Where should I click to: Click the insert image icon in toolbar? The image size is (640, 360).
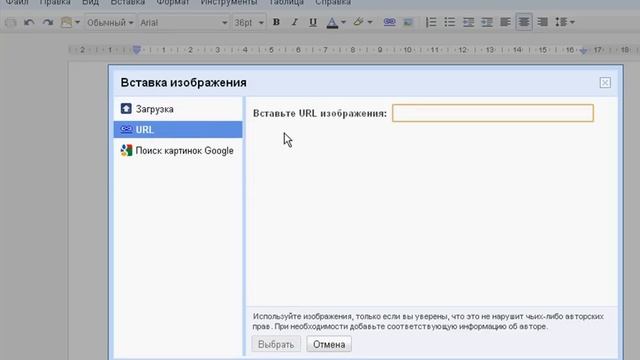(x=408, y=22)
